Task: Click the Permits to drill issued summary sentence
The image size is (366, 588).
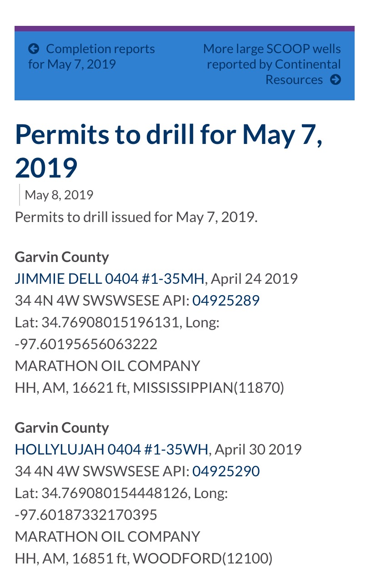Action: [136, 217]
